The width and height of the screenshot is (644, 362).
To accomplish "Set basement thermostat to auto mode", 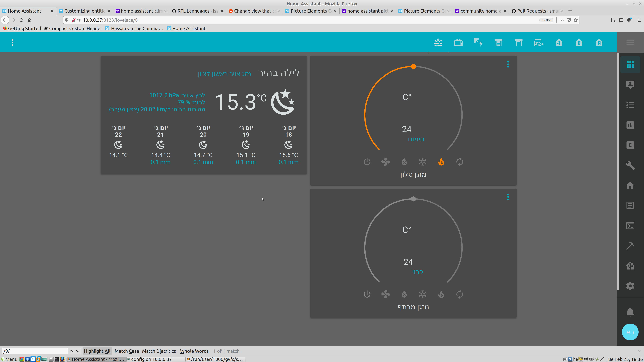I will (x=460, y=294).
